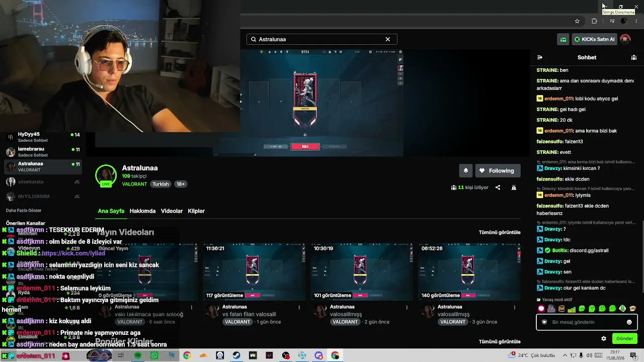Open Chrome profile avatar
The image size is (644, 362).
pyautogui.click(x=624, y=21)
